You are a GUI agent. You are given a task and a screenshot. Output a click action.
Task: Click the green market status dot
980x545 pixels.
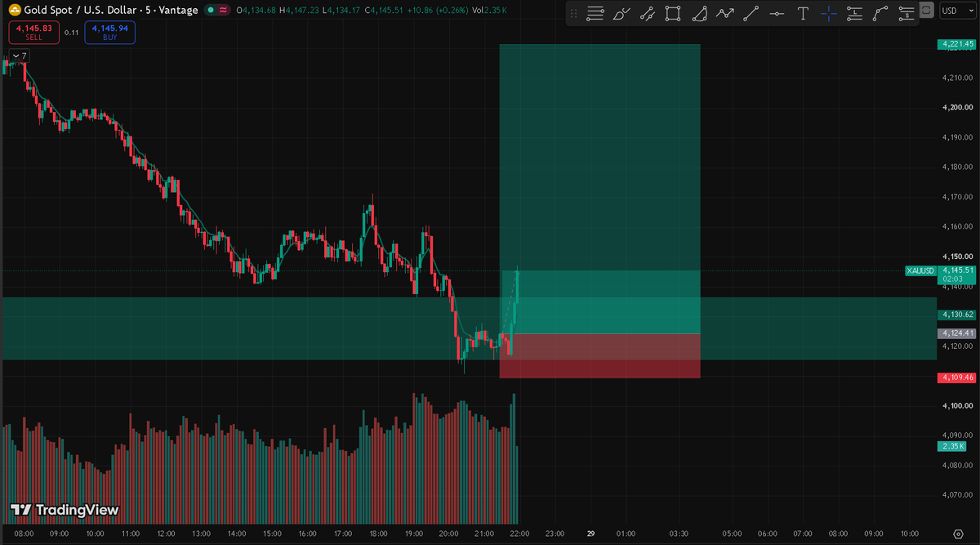(x=209, y=10)
